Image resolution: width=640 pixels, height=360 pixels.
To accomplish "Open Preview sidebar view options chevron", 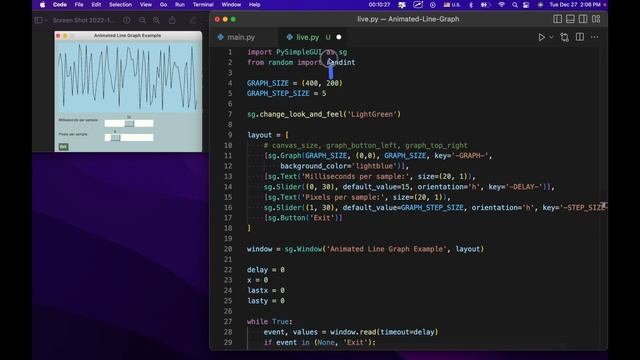I will click(46, 20).
